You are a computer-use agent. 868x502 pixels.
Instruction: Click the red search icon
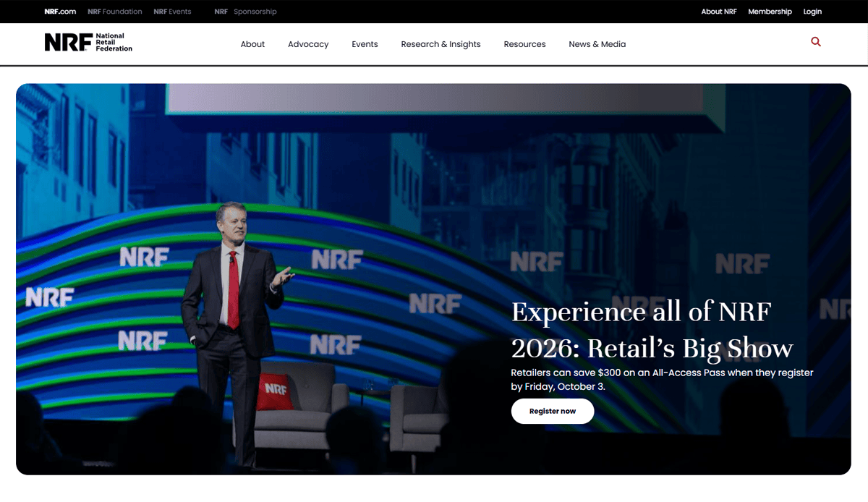click(x=815, y=42)
